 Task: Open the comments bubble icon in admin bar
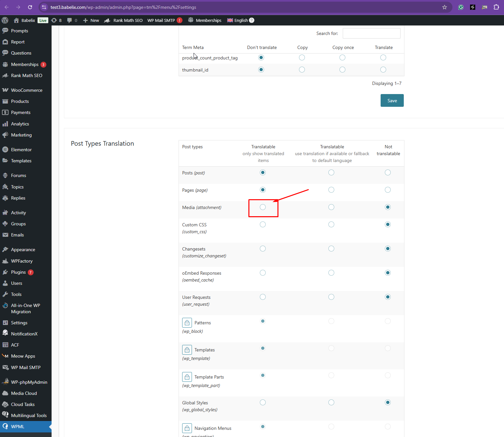coord(72,20)
